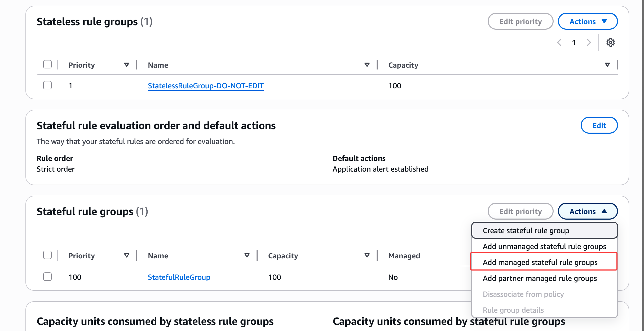Pick Add partner managed rule groups
This screenshot has width=644, height=331.
pos(540,278)
